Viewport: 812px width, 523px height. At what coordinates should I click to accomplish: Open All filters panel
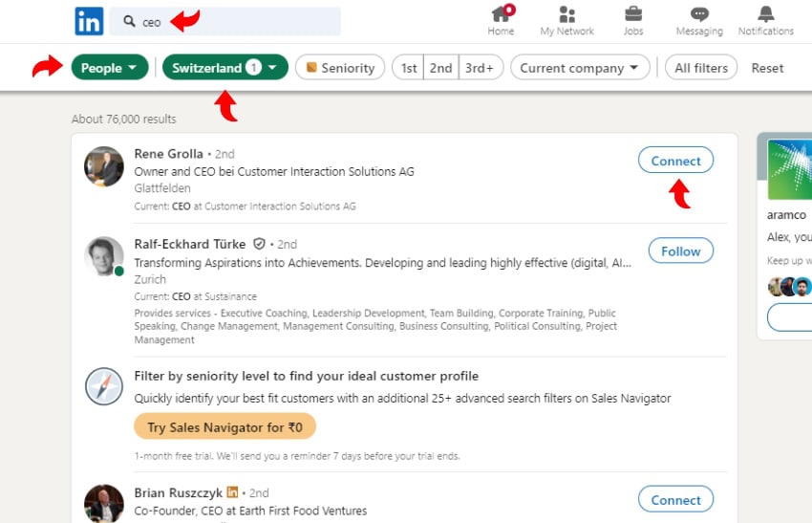tap(701, 67)
